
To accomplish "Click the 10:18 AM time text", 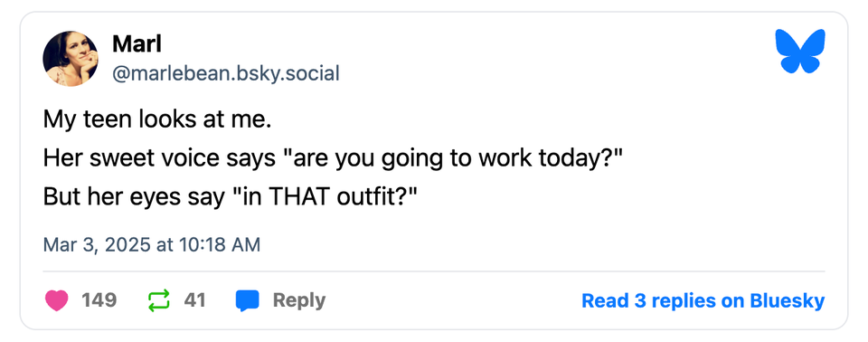I will point(219,244).
